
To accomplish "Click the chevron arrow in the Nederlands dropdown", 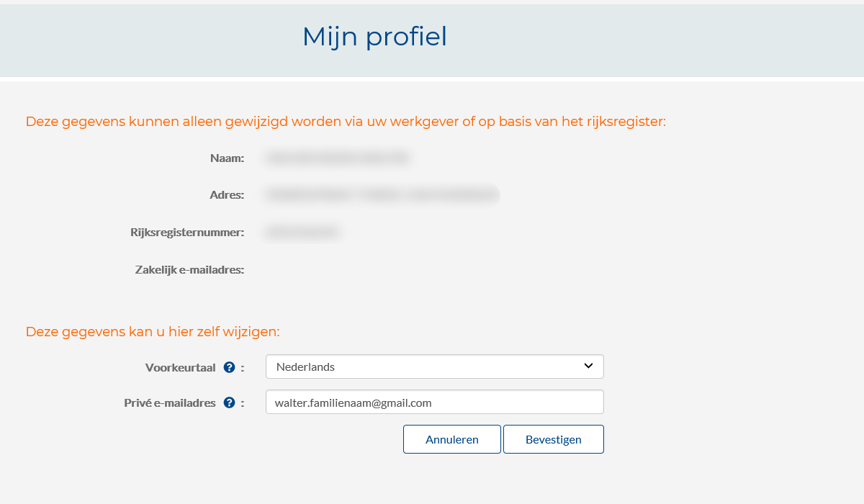I will pyautogui.click(x=588, y=366).
